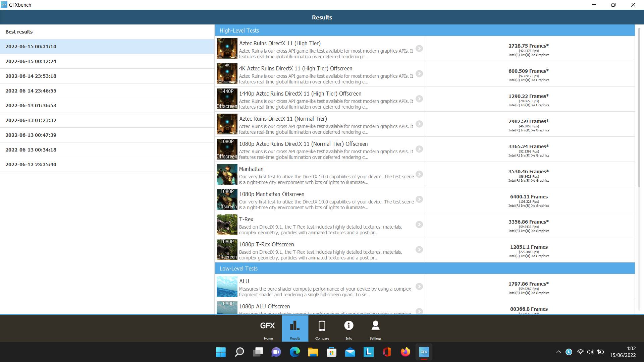Expand 1080p Manhattan Offscreen details arrow

[x=419, y=199]
